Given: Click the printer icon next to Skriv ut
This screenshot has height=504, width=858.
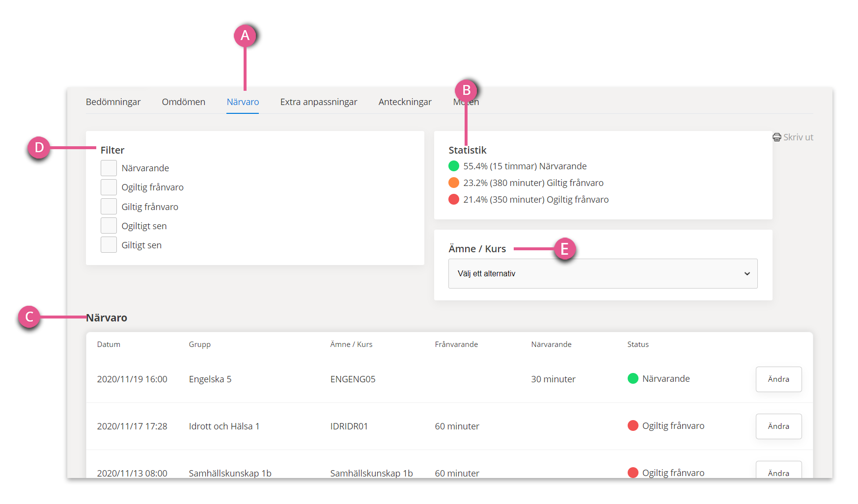Looking at the screenshot, I should coord(776,137).
